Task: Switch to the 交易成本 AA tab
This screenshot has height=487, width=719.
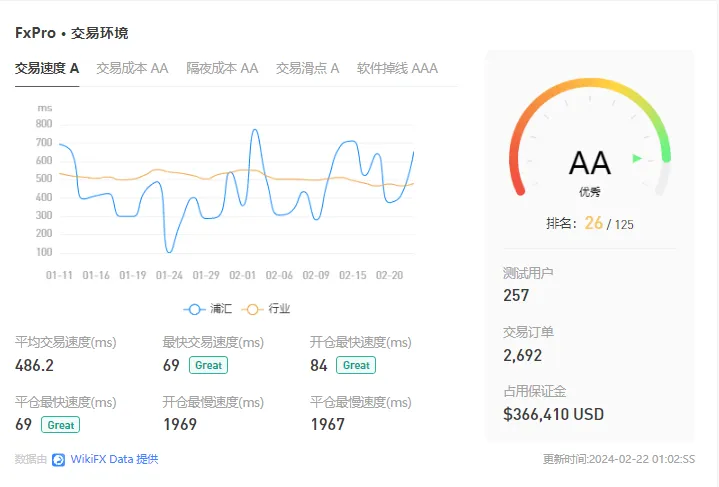Action: [x=132, y=68]
